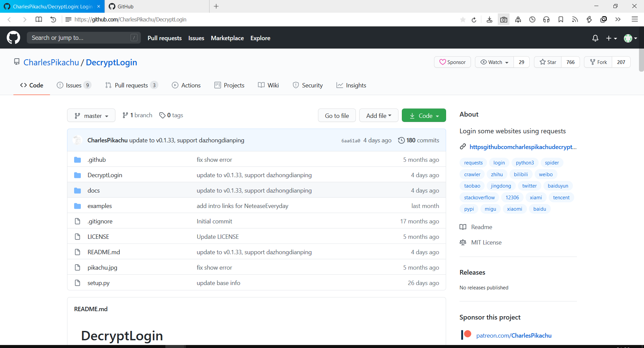Open the notifications bell
This screenshot has height=348, width=644.
pos(595,38)
